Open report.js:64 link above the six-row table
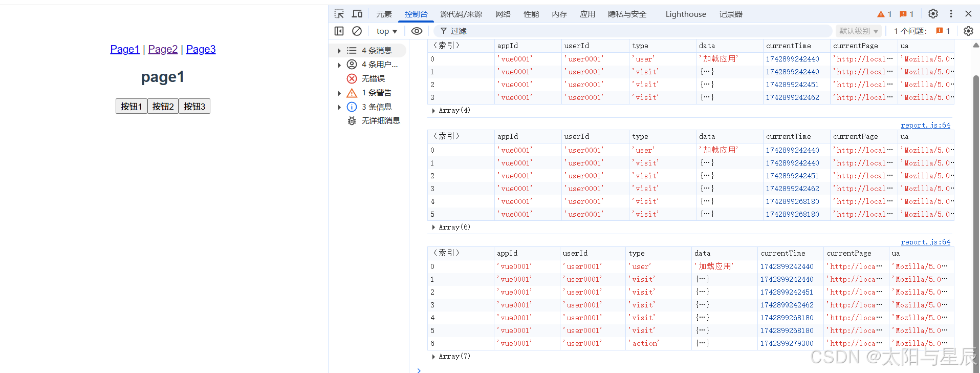The height and width of the screenshot is (373, 980). point(925,125)
